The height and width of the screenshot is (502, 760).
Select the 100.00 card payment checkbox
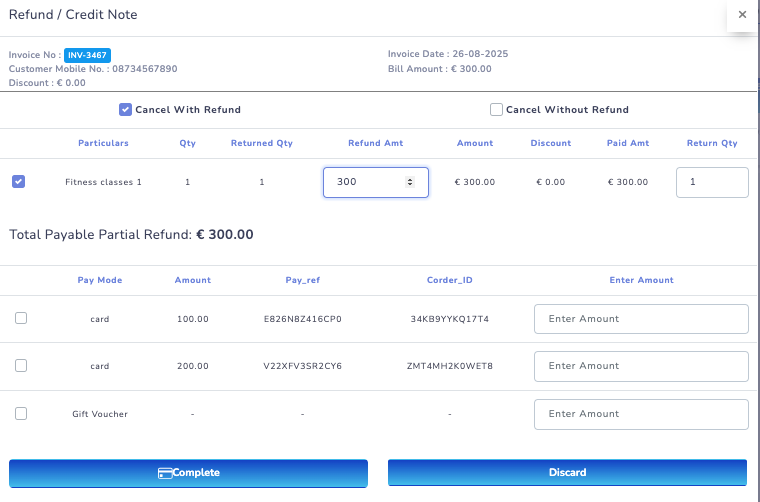(x=21, y=318)
